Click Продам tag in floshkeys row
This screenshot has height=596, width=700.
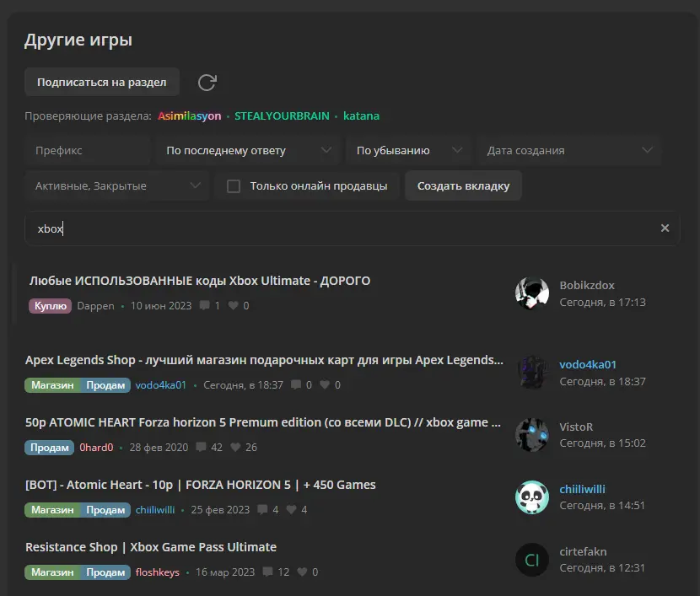pyautogui.click(x=105, y=572)
